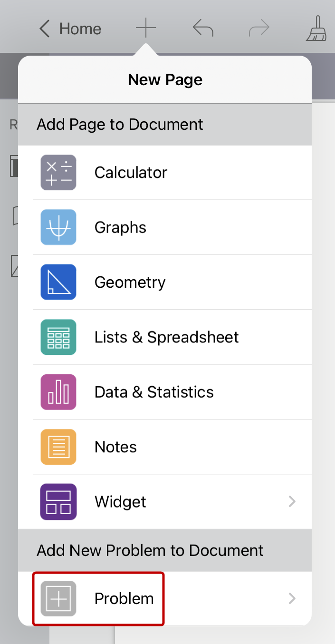
Task: Tap the orange Notes icon
Action: [x=58, y=447]
